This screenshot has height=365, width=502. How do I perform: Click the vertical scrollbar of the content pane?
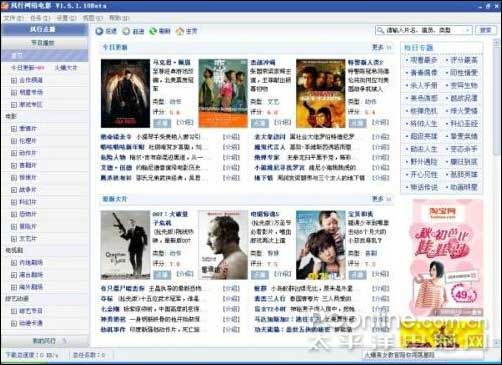pos(497,189)
